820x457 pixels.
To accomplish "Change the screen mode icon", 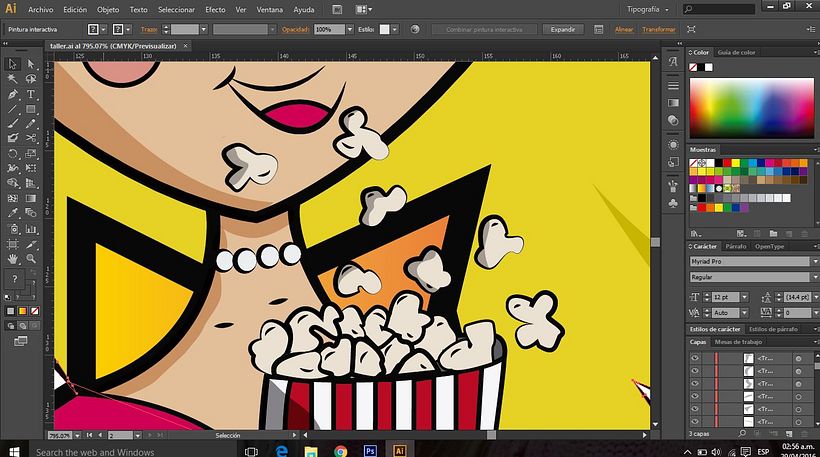I will 21,341.
